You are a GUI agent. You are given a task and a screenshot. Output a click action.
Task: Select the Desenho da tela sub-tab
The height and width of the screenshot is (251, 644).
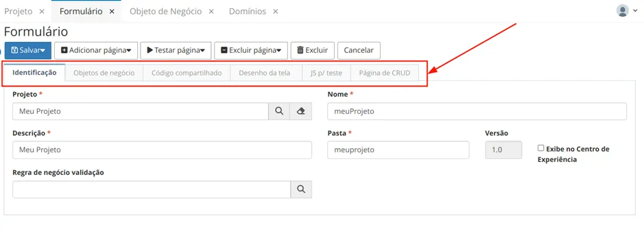[x=266, y=73]
